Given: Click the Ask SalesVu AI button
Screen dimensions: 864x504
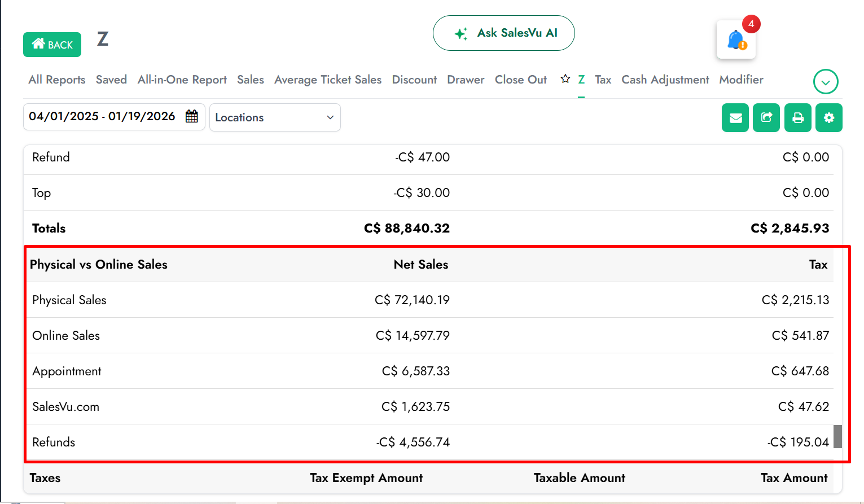Looking at the screenshot, I should 503,33.
